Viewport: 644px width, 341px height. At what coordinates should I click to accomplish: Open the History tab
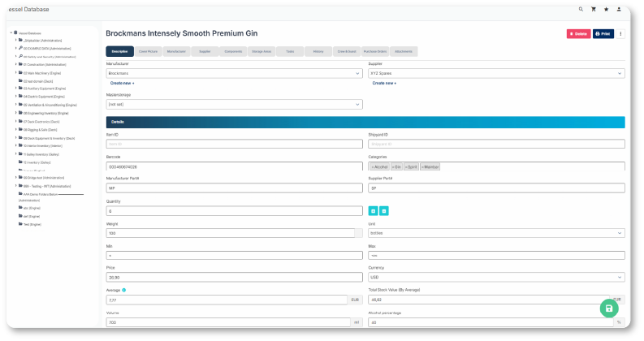point(318,51)
